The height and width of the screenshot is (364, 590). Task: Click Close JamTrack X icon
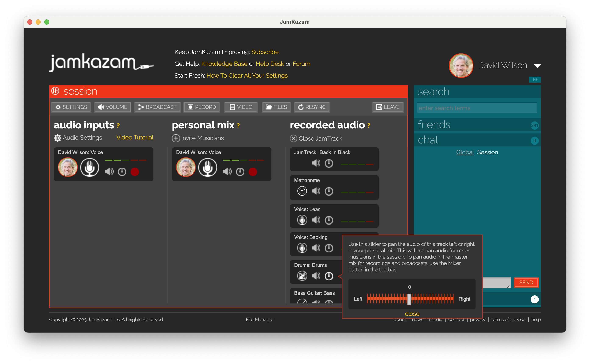(x=293, y=138)
